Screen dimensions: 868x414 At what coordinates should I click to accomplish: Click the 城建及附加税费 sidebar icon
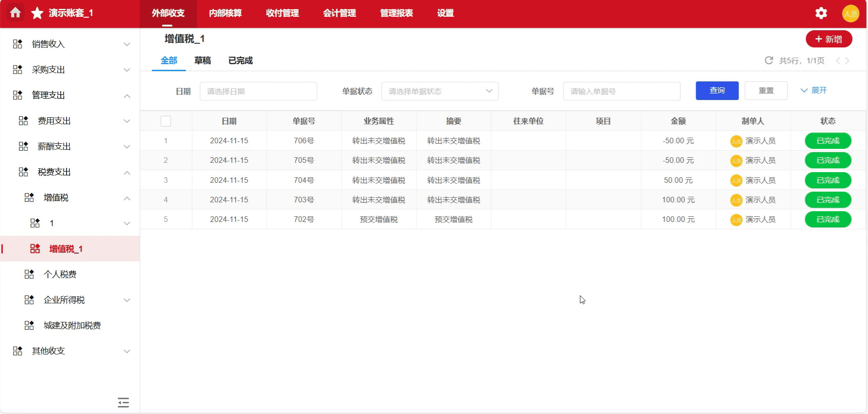[29, 325]
